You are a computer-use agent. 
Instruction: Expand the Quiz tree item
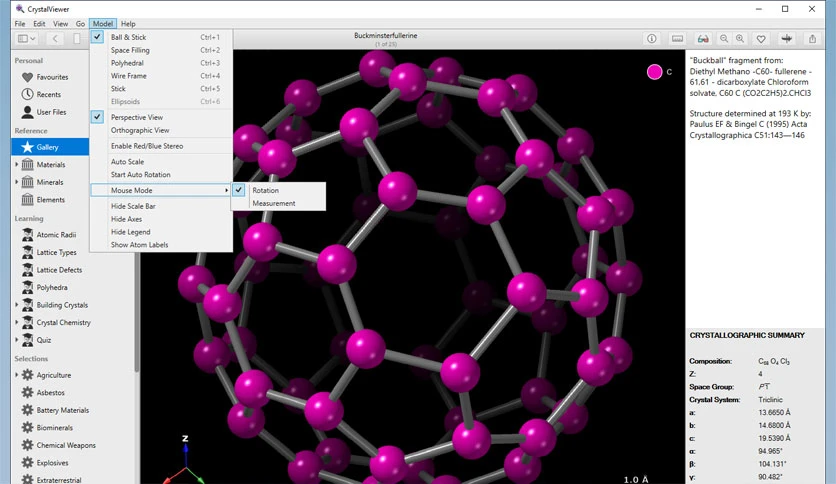tap(17, 340)
